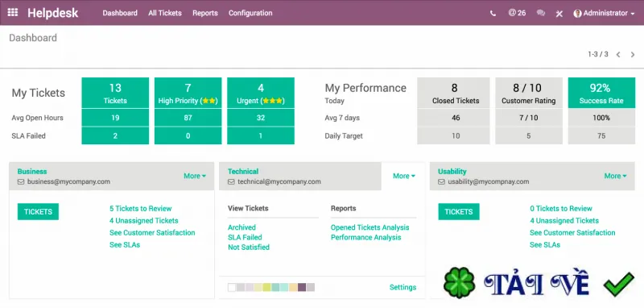This screenshot has width=644, height=308.
Task: Open the Configuration menu
Action: (250, 13)
